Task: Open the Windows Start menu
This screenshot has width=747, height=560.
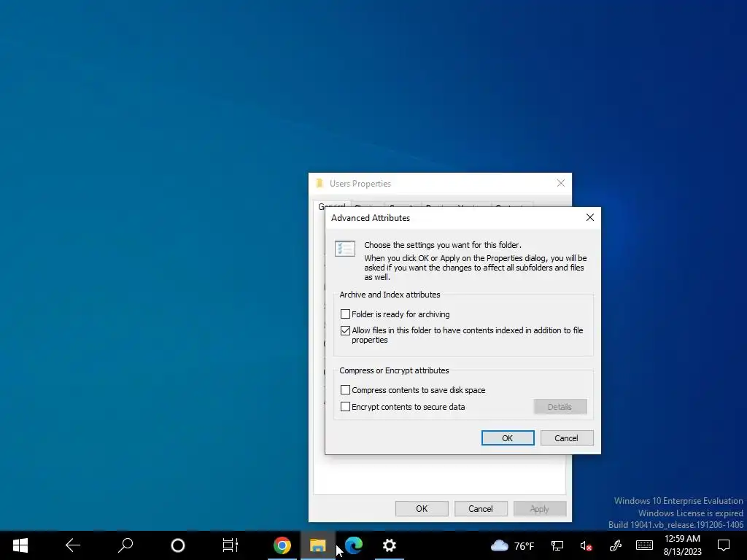Action: coord(20,545)
